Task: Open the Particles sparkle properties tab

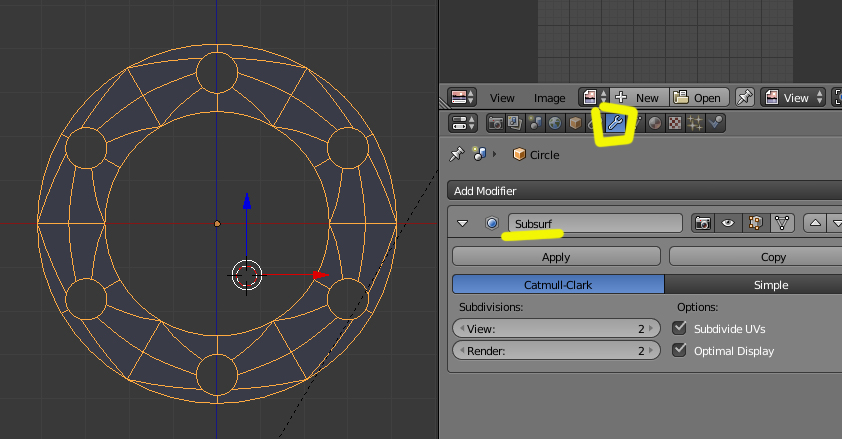Action: (x=695, y=124)
